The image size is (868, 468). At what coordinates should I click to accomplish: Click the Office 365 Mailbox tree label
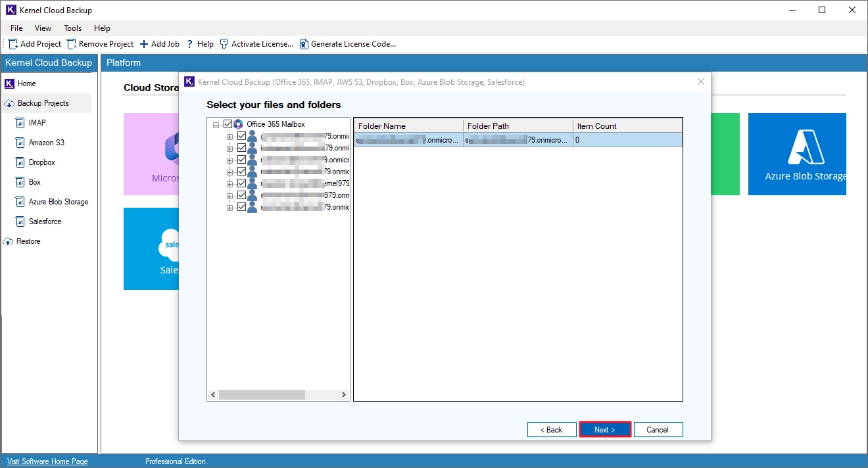click(276, 124)
